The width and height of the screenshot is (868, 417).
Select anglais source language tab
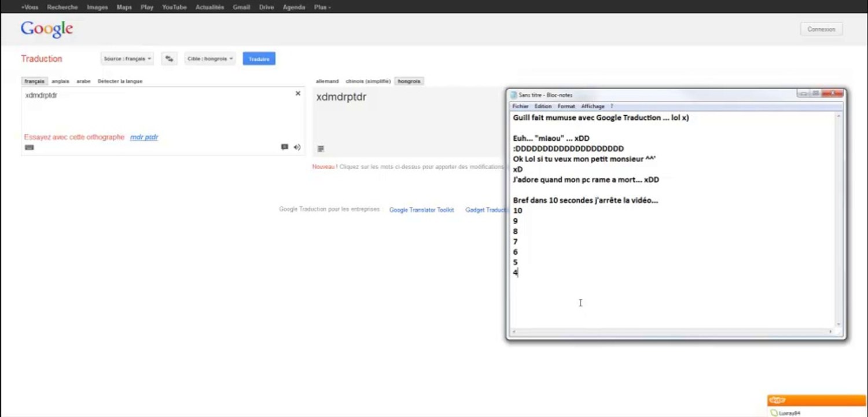click(60, 81)
